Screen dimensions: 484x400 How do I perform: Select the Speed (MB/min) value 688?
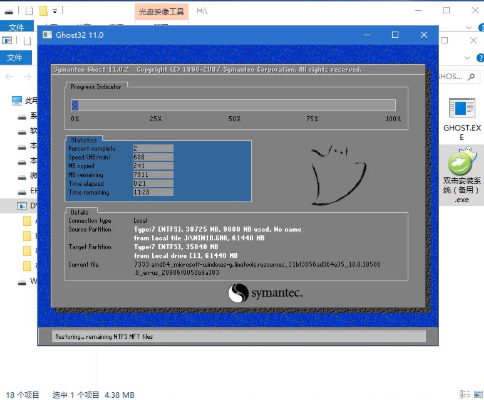click(153, 157)
